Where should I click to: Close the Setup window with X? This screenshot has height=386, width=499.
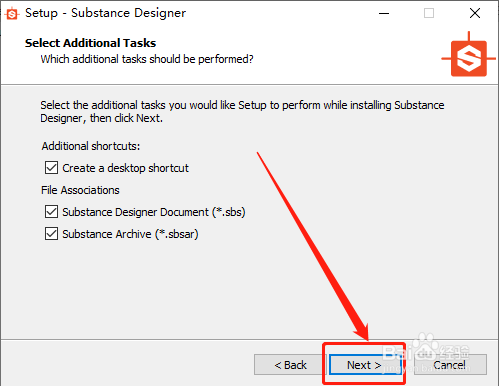pyautogui.click(x=475, y=13)
